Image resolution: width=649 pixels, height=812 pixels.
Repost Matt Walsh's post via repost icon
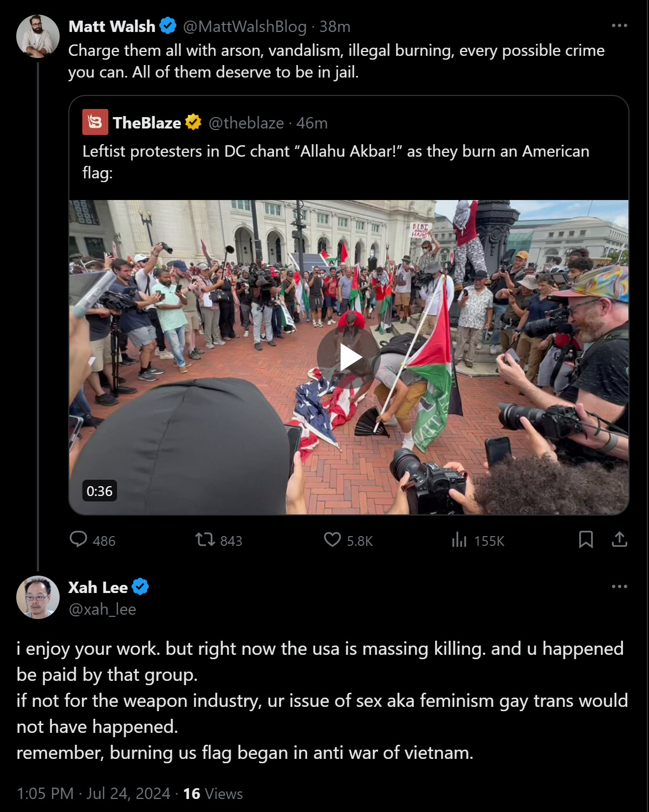point(205,539)
